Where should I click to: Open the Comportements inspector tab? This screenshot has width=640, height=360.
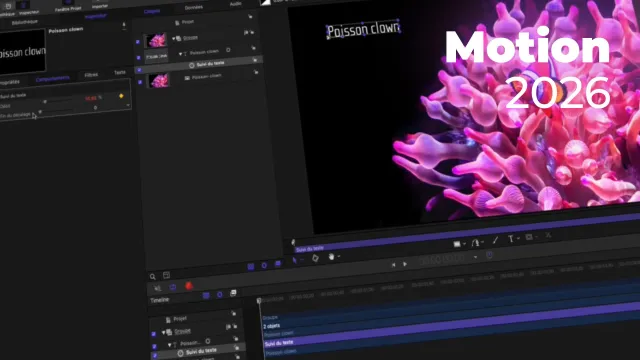[x=53, y=79]
